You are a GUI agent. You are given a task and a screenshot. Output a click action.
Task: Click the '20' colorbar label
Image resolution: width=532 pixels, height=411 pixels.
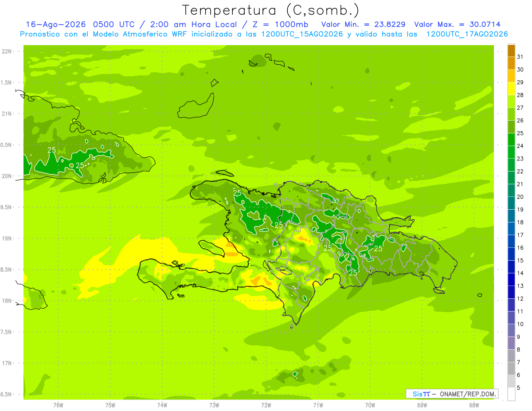(520, 197)
